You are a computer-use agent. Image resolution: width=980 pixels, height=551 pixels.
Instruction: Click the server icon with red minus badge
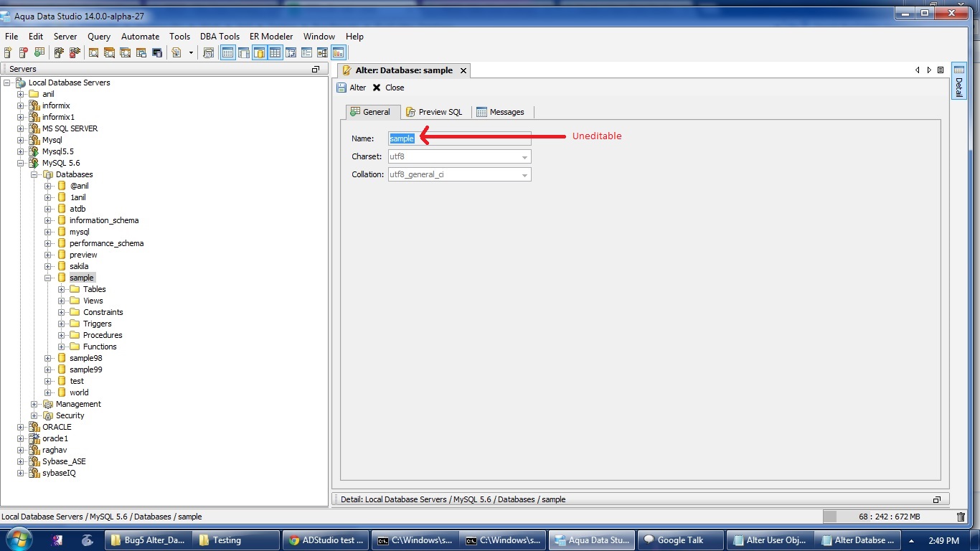click(x=24, y=52)
